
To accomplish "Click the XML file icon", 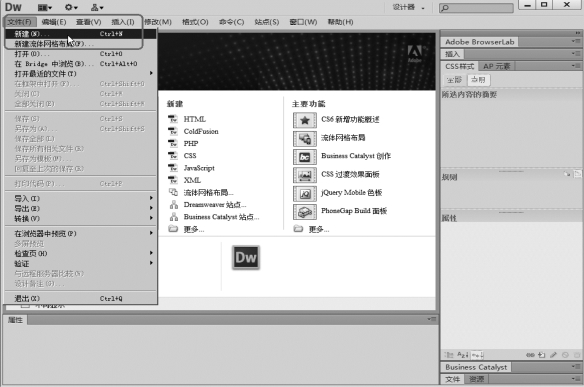I will (x=173, y=180).
